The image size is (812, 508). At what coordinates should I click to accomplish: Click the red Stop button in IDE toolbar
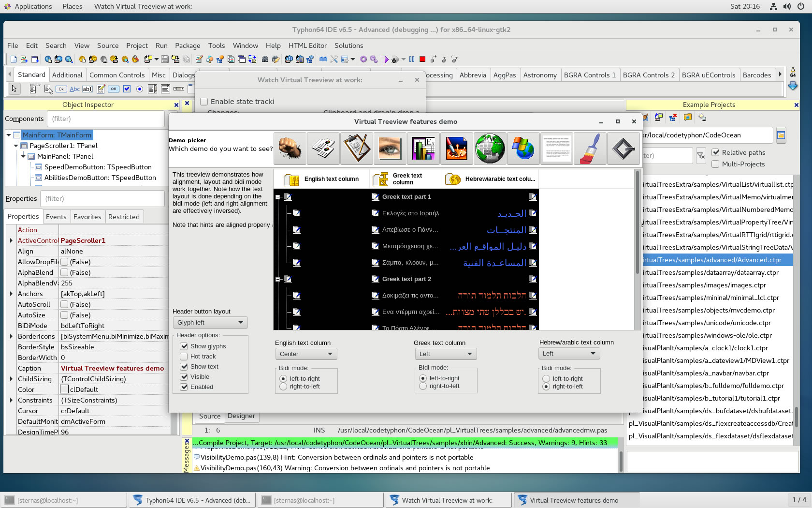click(422, 59)
